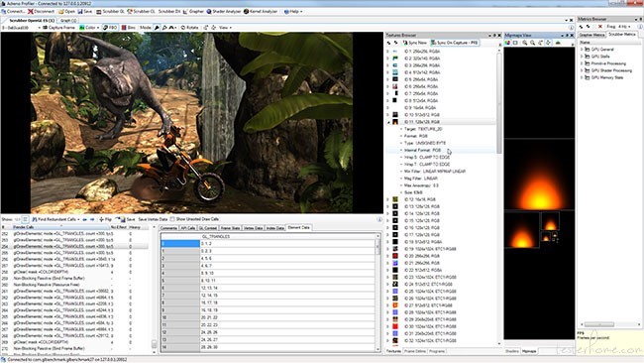This screenshot has height=363, width=644.
Task: Open Scrubber DX from the toolbar
Action: [x=169, y=12]
